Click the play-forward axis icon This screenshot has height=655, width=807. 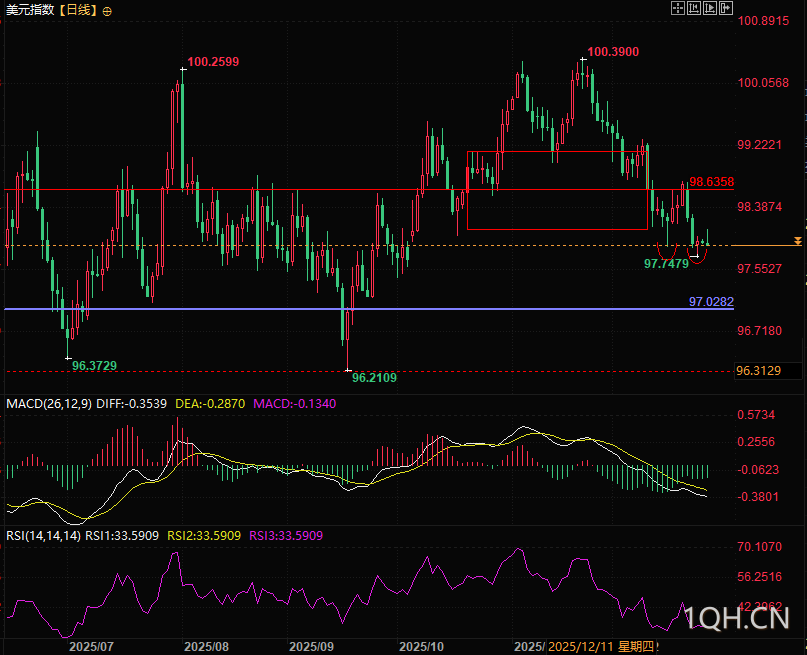710,8
